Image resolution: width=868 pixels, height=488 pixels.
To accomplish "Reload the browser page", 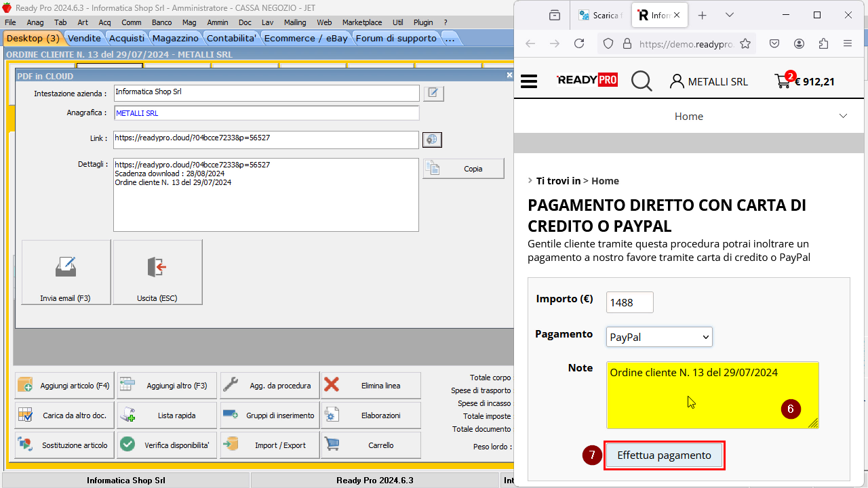I will 579,43.
